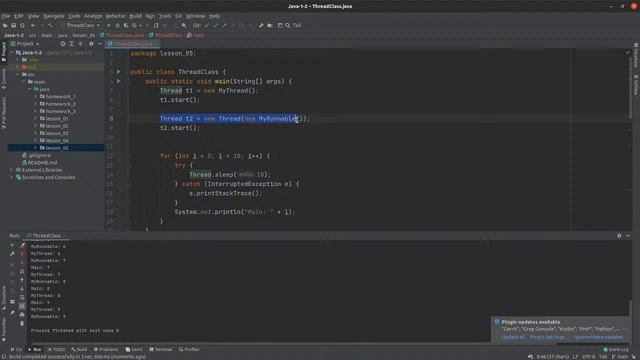Viewport: 640px width, 360px height.
Task: Rerun ThreadClass from the Run panel
Action: [12, 245]
